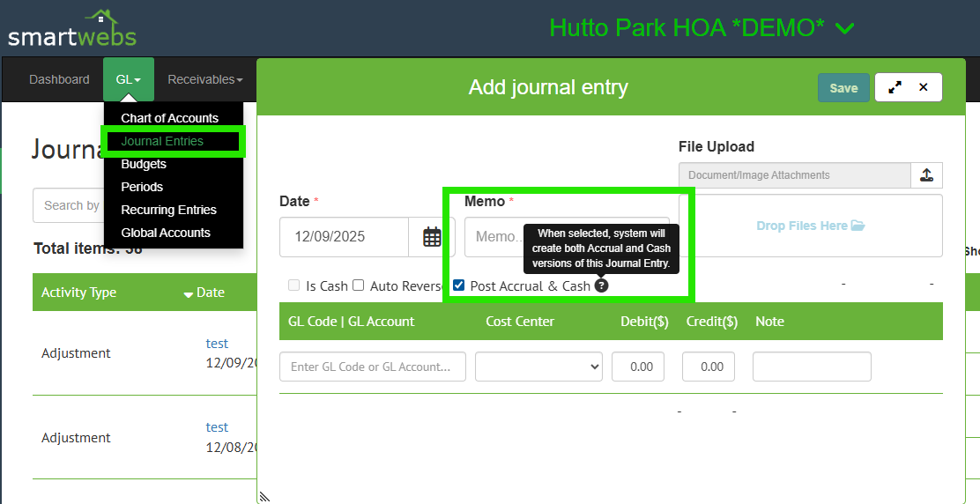
Task: Expand the Hutto Park HOA community selector
Action: [843, 29]
